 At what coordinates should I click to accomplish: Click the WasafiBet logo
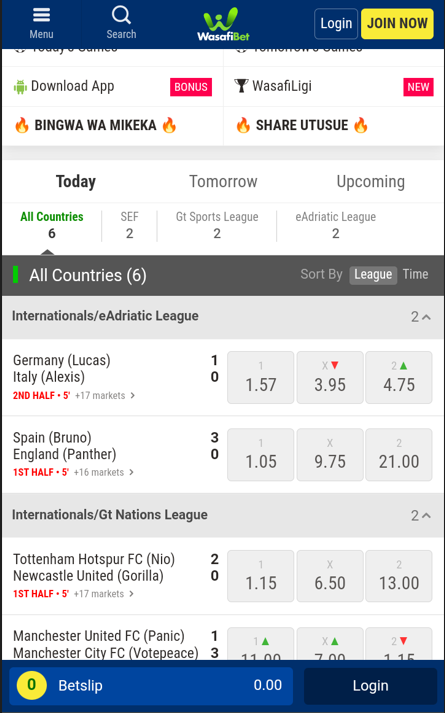click(x=223, y=24)
